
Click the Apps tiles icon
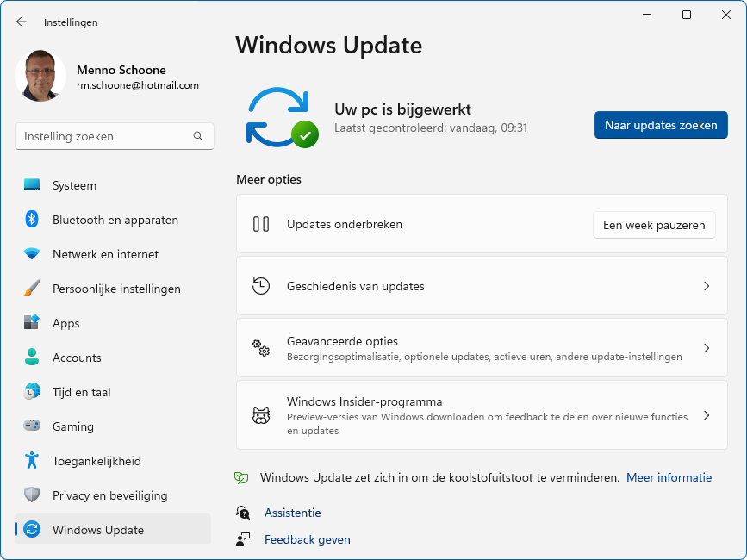[x=32, y=322]
